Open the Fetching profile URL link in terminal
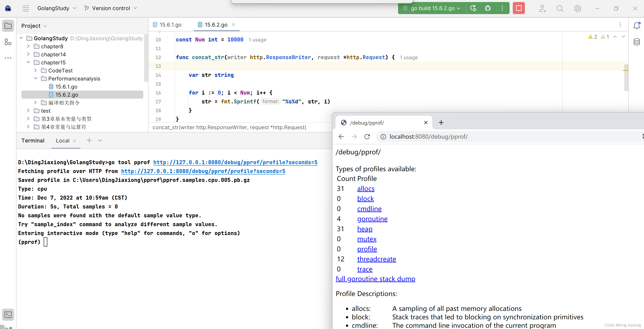Viewport: 644px width, 329px height. click(x=203, y=171)
